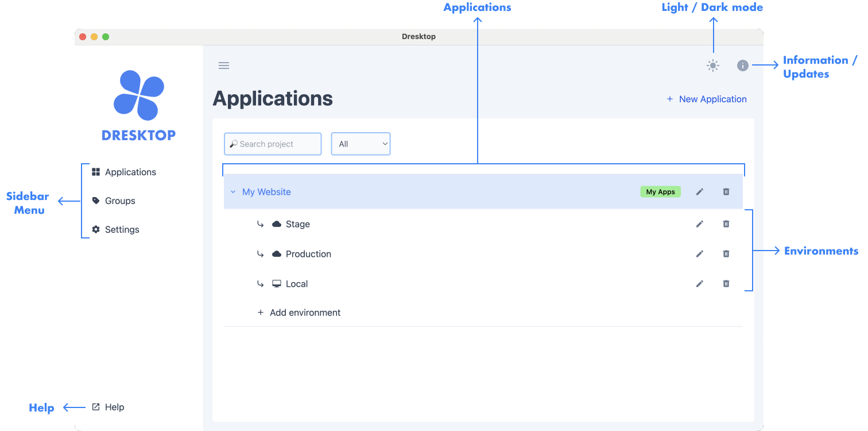Image resolution: width=868 pixels, height=431 pixels.
Task: Click the Dresktop logo in the sidebar
Action: tap(138, 105)
